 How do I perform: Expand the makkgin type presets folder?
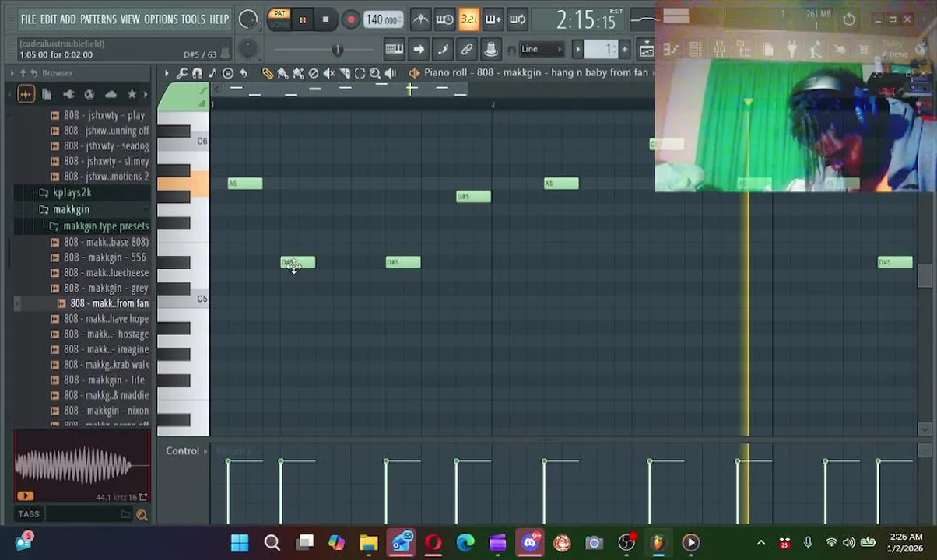coord(106,226)
